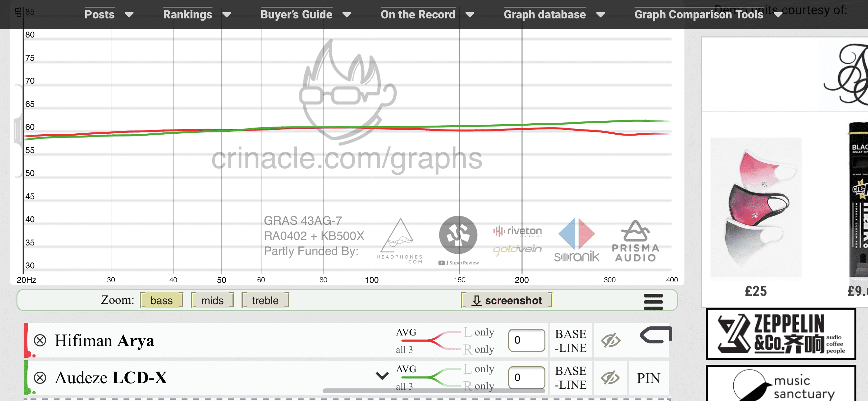The height and width of the screenshot is (401, 868).
Task: Hide Hifiman Arya curve
Action: point(610,340)
